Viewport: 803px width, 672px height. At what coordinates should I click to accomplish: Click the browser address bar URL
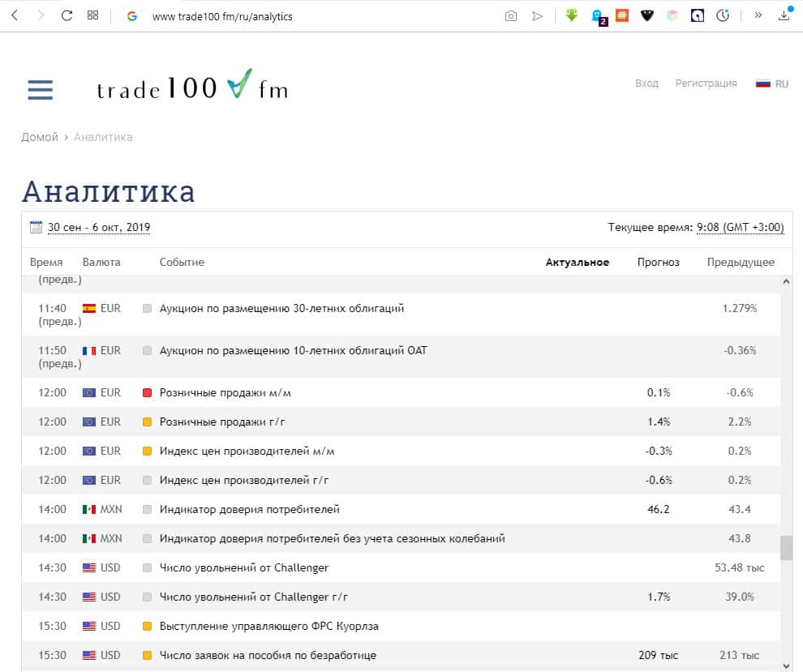pyautogui.click(x=222, y=16)
